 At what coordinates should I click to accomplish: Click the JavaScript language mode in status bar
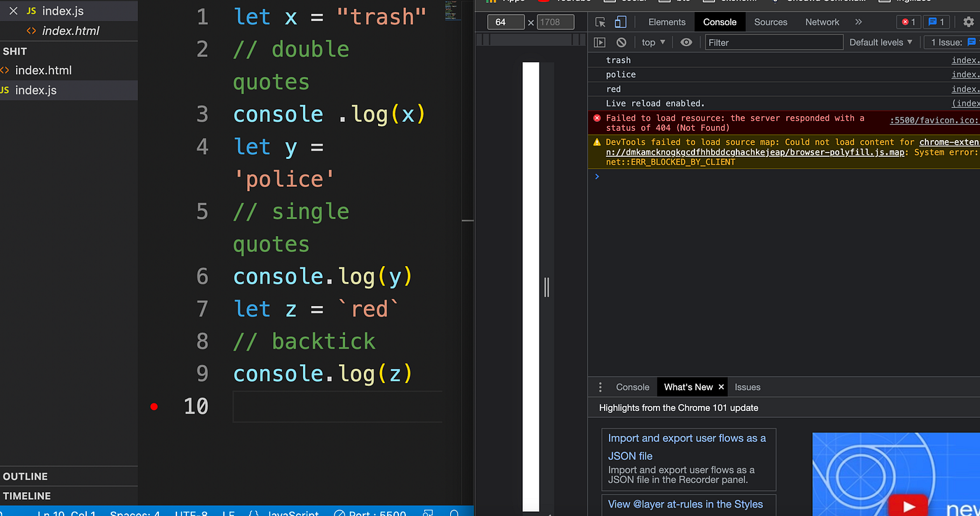[x=293, y=513]
